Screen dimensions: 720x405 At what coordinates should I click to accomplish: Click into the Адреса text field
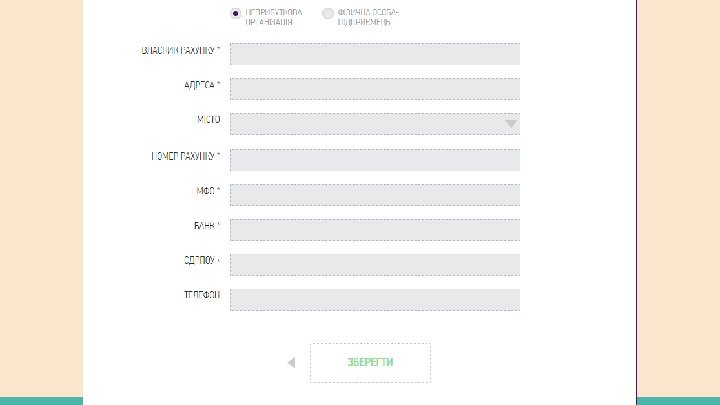[374, 89]
